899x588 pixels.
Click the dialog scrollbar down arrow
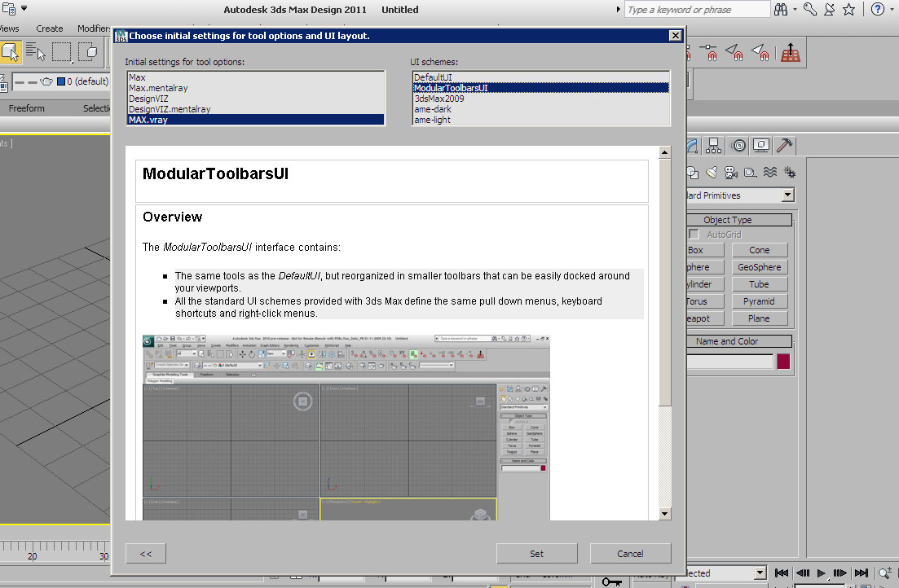pyautogui.click(x=664, y=514)
